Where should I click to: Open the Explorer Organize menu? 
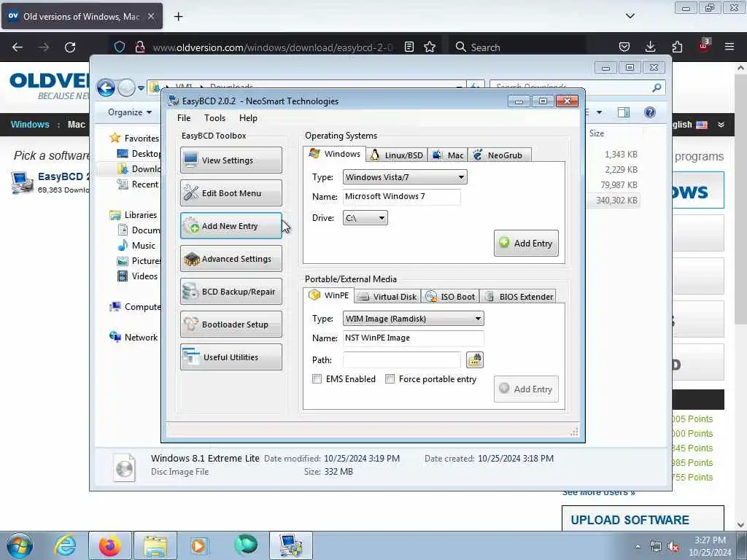pyautogui.click(x=130, y=112)
